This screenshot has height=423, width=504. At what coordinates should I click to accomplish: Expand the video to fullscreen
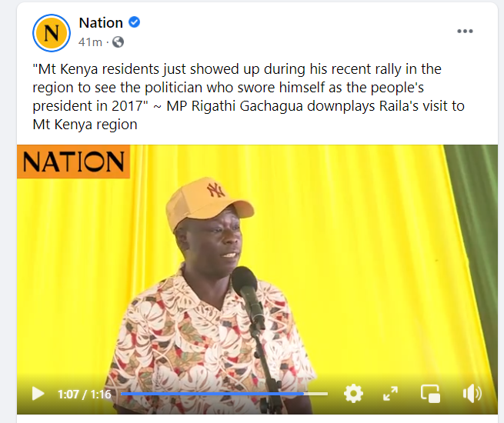point(391,394)
